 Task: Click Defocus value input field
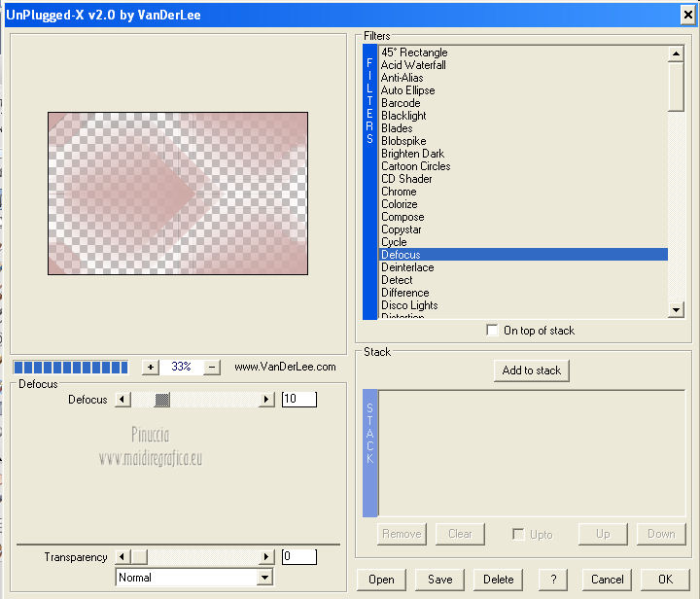(x=299, y=399)
